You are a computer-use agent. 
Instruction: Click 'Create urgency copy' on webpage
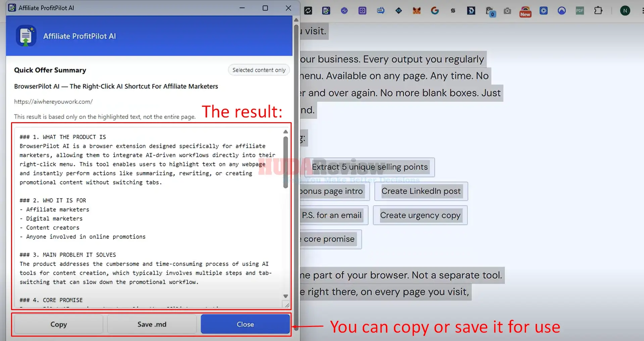point(420,215)
